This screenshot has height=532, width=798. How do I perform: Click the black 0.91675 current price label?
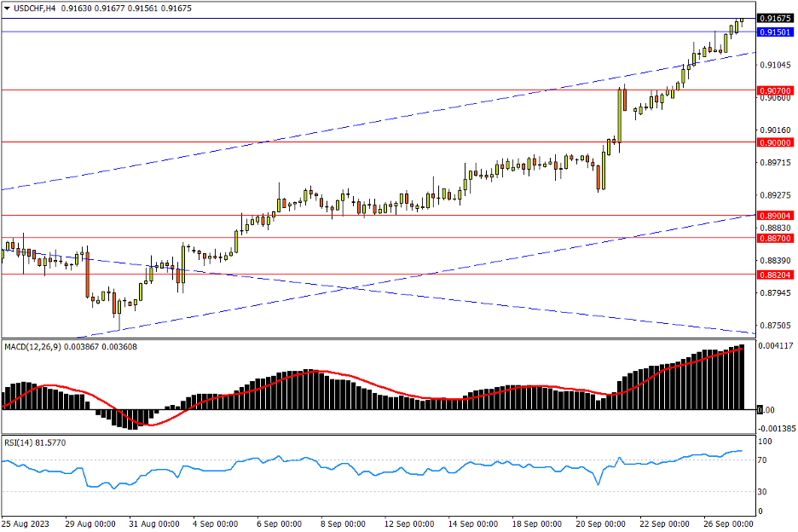(775, 18)
